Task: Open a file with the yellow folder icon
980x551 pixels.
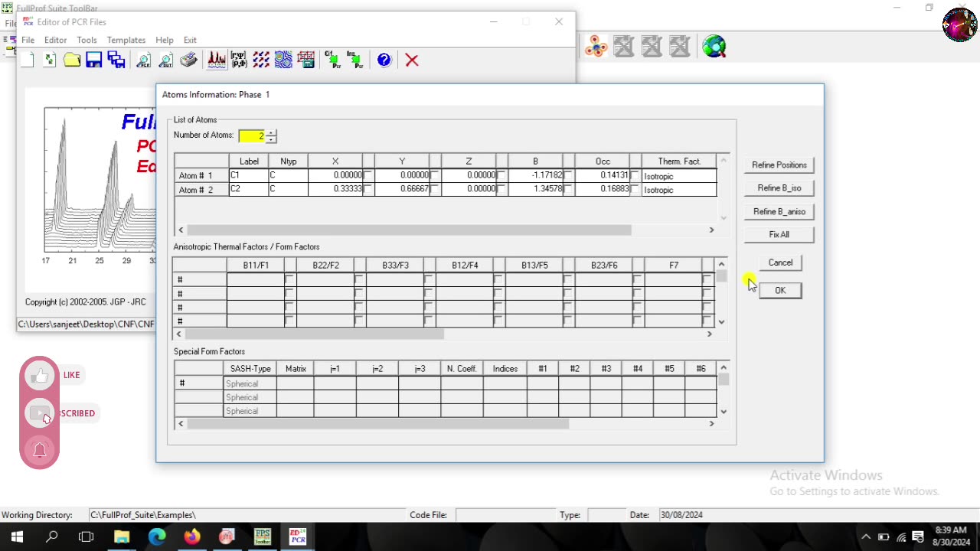Action: click(x=72, y=60)
